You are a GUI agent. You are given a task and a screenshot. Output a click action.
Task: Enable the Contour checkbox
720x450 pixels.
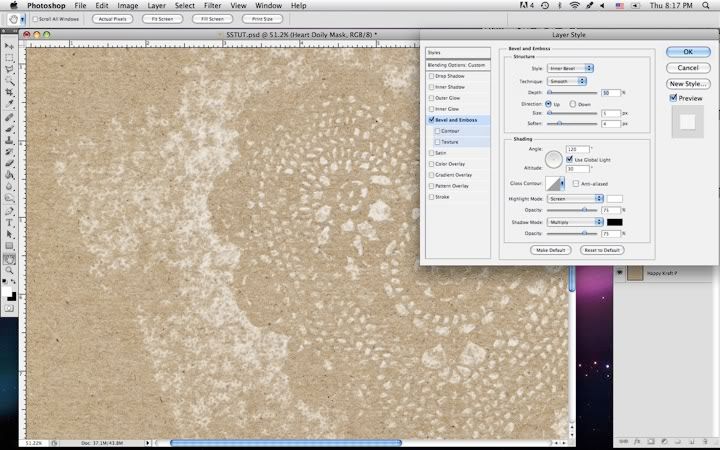click(x=437, y=131)
